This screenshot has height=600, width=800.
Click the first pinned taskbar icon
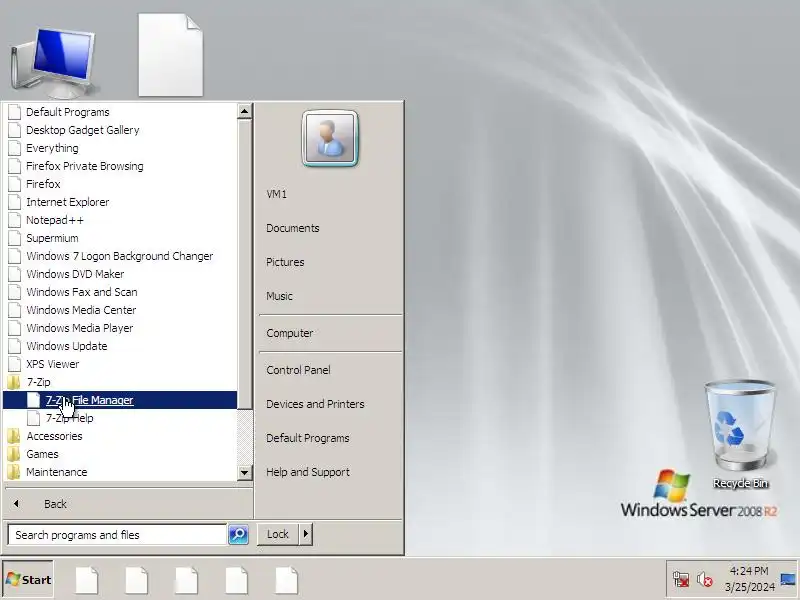(x=87, y=580)
